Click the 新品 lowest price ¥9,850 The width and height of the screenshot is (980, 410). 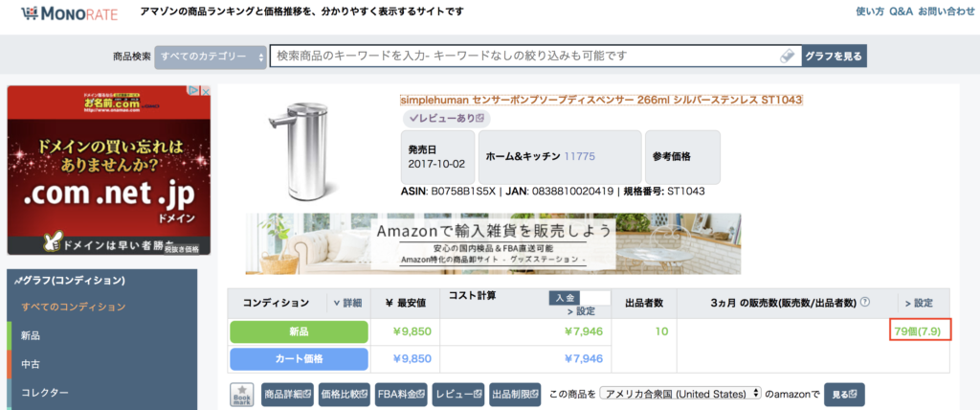tap(412, 331)
